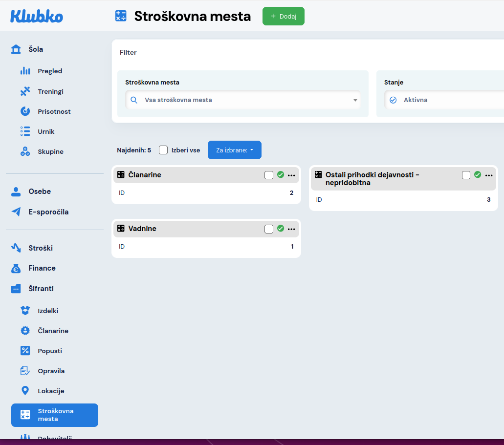The image size is (504, 445).
Task: Open three-dot menu on Vadnine card
Action: point(291,229)
